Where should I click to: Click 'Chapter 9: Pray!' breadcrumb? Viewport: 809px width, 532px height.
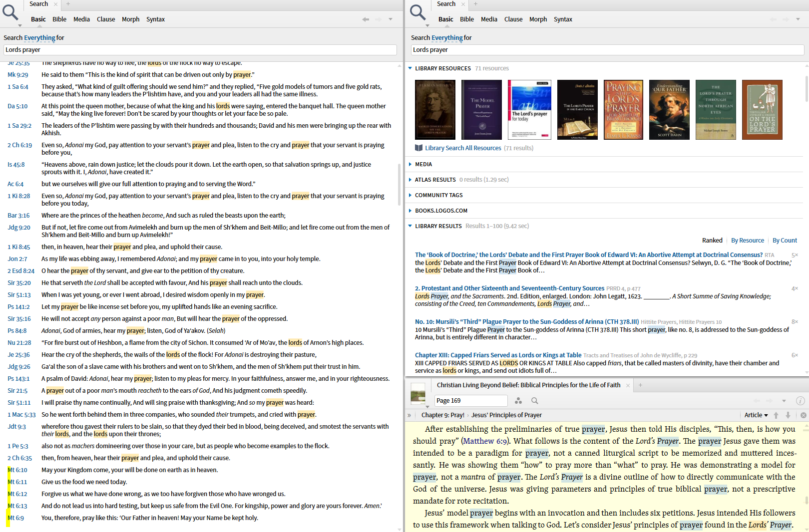442,415
